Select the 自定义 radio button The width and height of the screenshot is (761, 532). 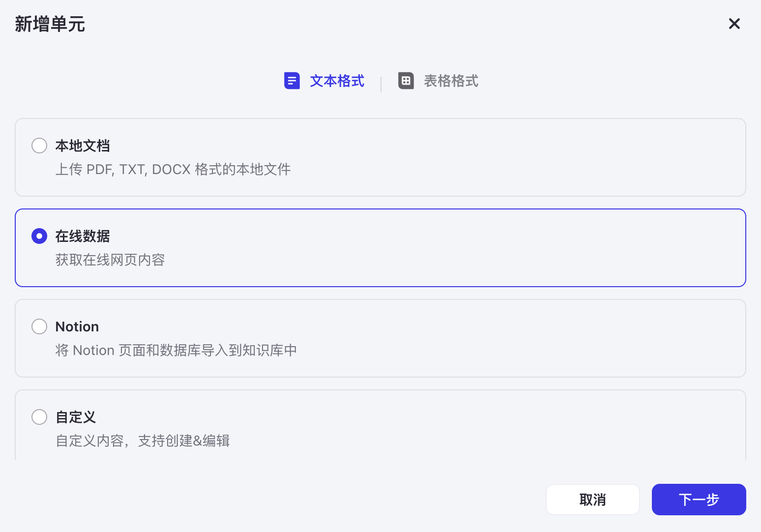(x=39, y=417)
